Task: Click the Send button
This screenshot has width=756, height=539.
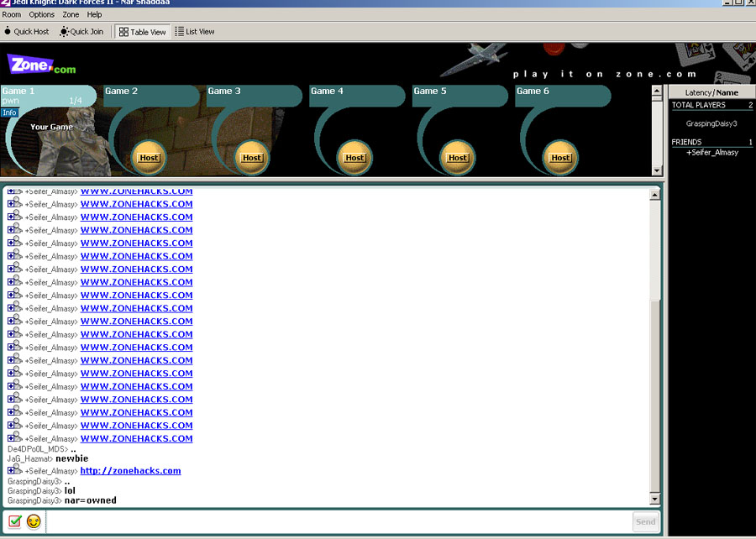Action: [645, 521]
